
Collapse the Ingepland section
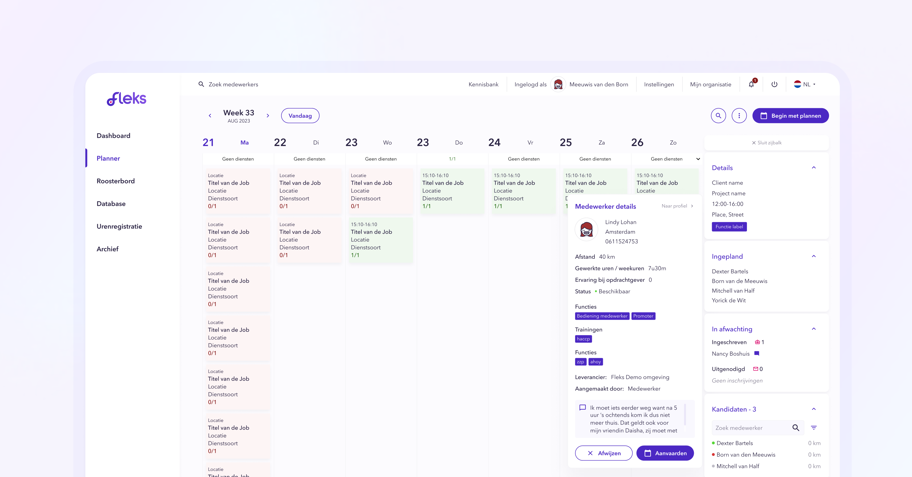coord(814,256)
